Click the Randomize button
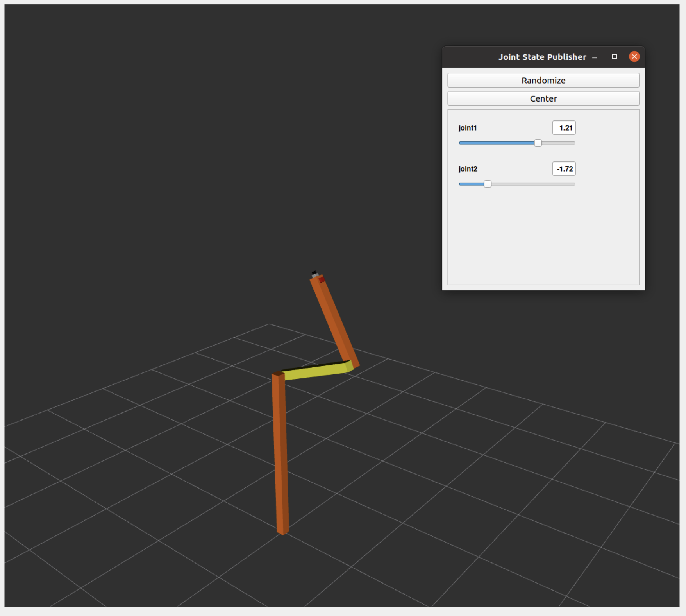The image size is (686, 616). coord(543,80)
